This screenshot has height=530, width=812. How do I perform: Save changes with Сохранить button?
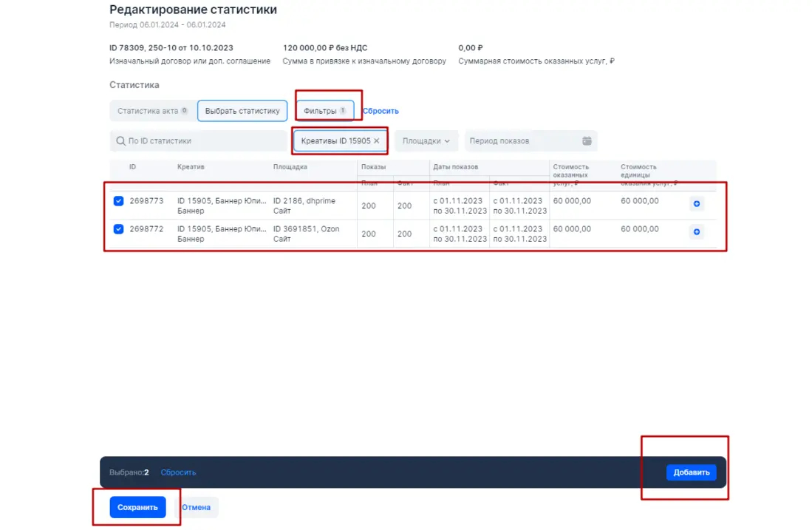tap(137, 507)
